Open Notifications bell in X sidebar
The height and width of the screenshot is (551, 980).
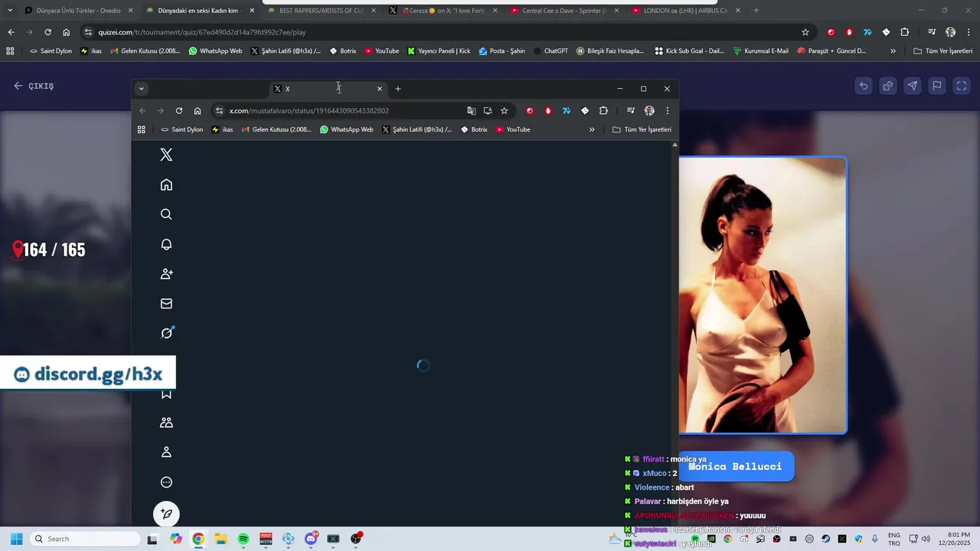(166, 244)
